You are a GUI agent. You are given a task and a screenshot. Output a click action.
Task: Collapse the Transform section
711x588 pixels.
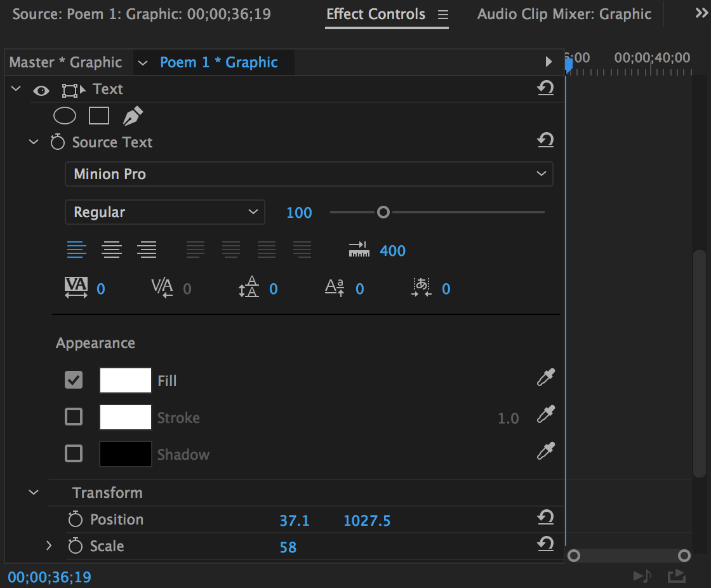click(x=34, y=492)
